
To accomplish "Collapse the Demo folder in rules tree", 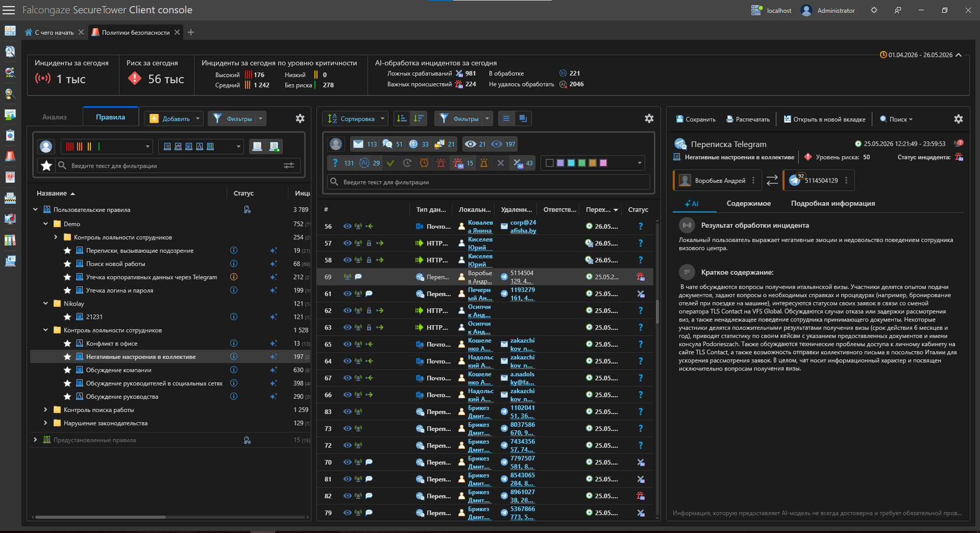I will pos(45,224).
